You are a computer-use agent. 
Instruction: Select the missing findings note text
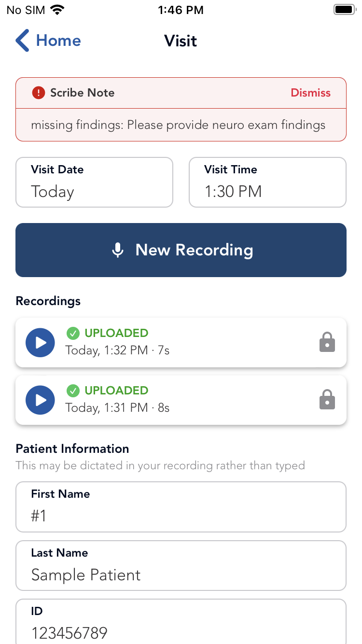[x=178, y=125]
